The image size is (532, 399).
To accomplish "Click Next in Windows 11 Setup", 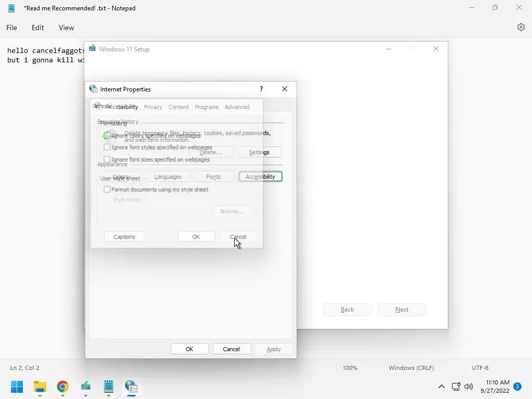I will [402, 310].
